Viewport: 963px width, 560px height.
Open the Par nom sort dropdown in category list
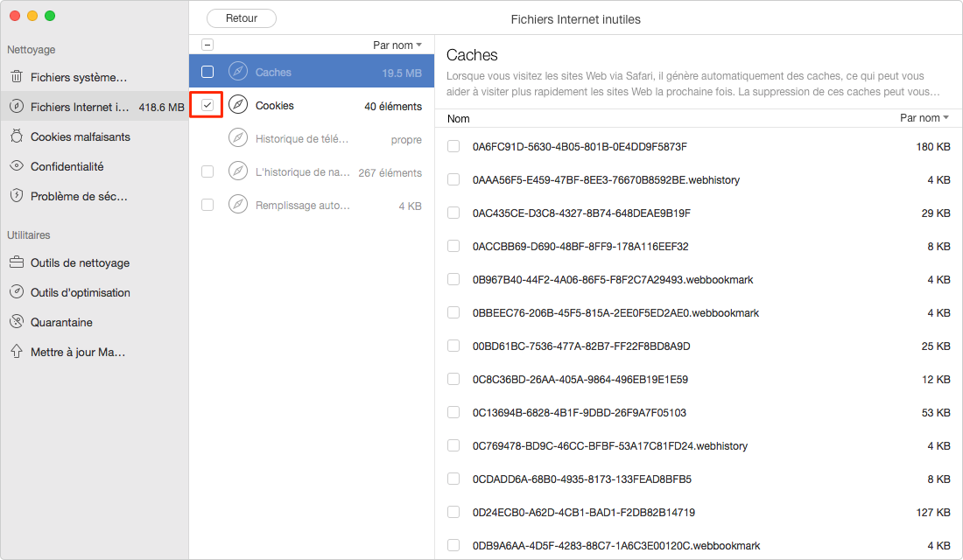397,45
